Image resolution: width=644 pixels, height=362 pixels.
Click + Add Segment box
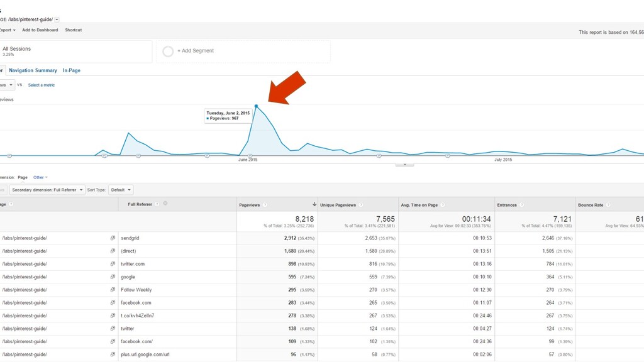coord(243,52)
